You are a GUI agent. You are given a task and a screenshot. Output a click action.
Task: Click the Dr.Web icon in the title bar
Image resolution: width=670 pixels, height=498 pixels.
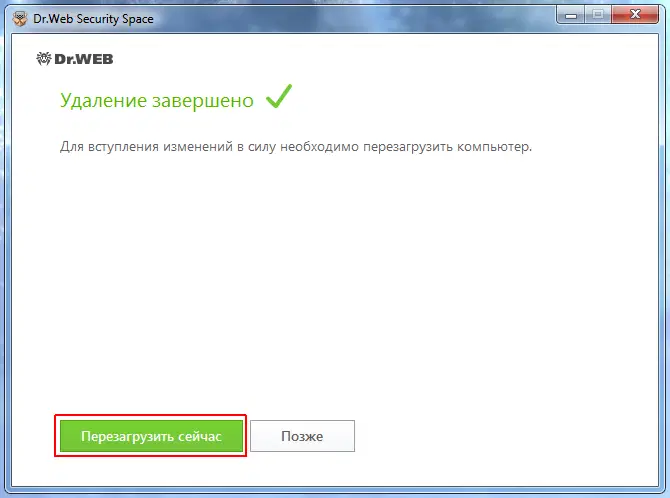(x=20, y=19)
